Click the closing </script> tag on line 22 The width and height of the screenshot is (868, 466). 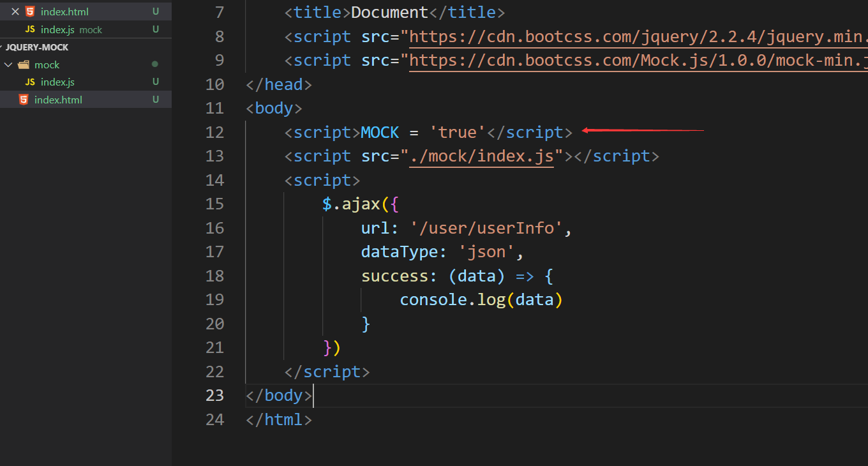[327, 372]
